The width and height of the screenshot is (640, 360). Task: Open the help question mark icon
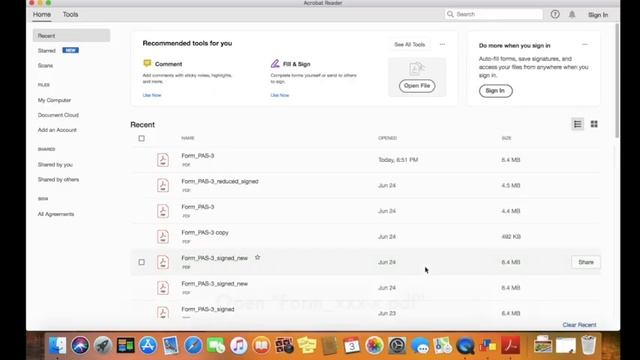click(555, 14)
